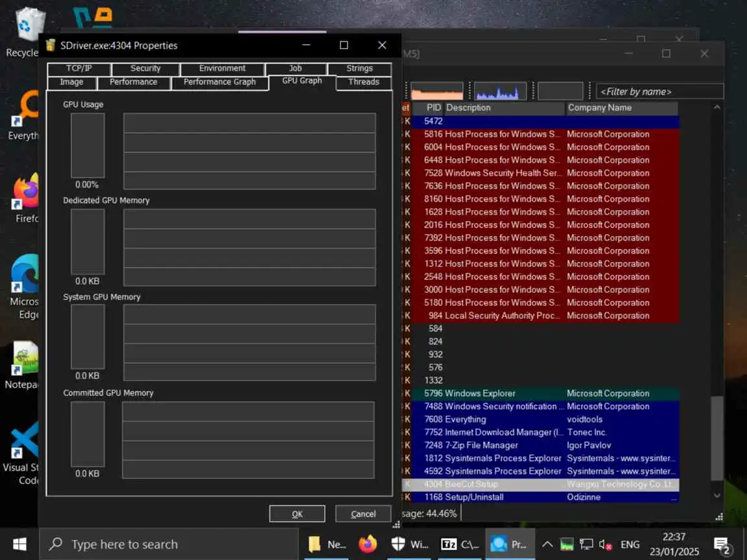
Task: Select the 7488 Windows Security notification row
Action: pos(541,406)
